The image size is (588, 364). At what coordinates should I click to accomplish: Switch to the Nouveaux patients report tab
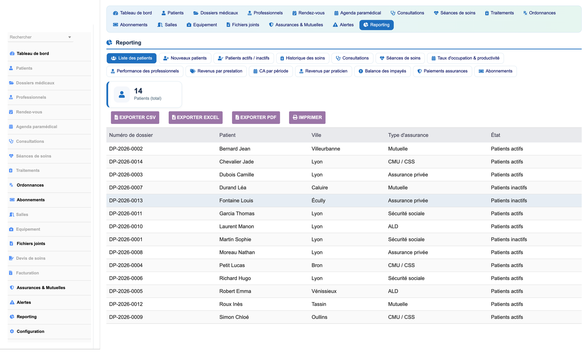pos(185,58)
